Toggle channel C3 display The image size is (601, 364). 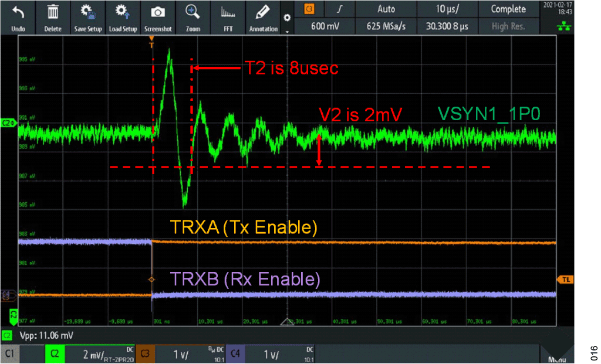(x=144, y=354)
